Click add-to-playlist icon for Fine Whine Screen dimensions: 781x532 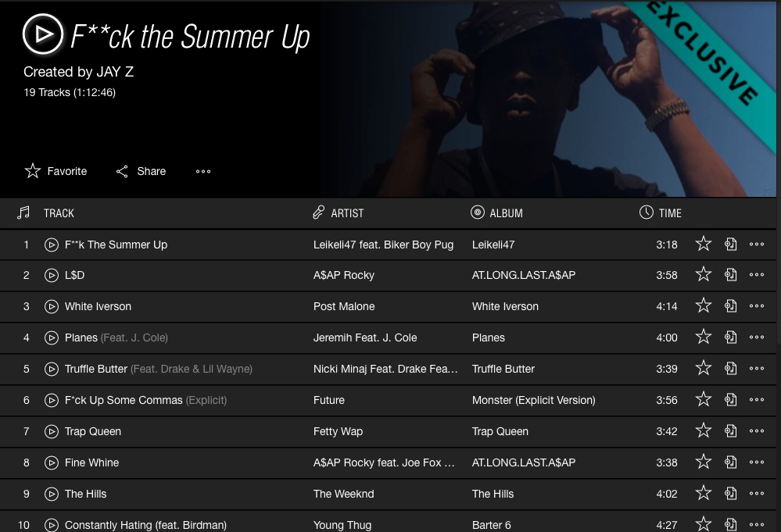click(x=731, y=462)
